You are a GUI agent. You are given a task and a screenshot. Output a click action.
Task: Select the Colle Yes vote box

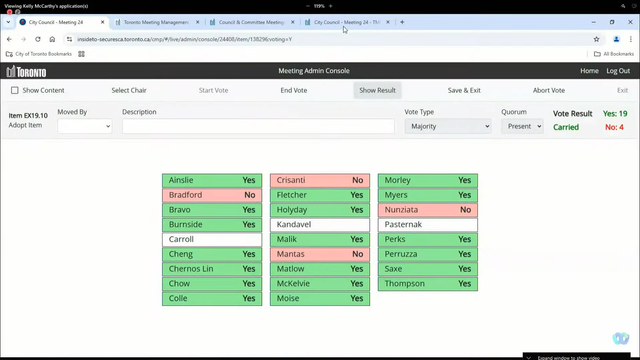212,298
